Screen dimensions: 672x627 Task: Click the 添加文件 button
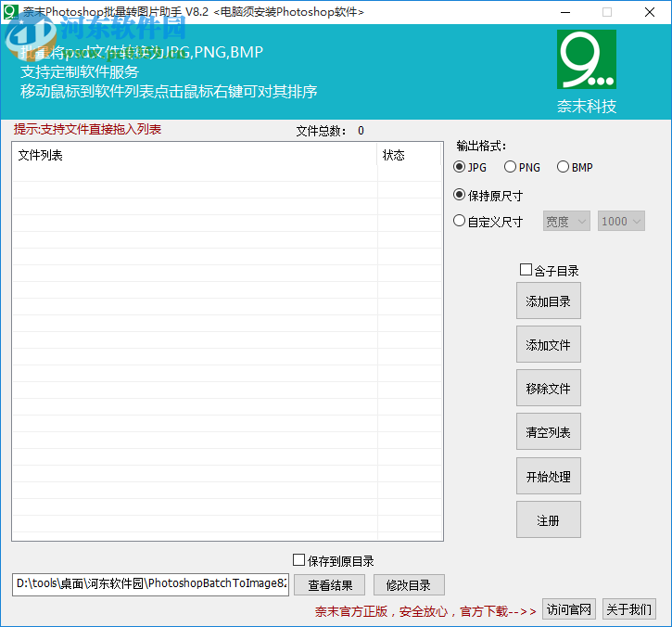pyautogui.click(x=549, y=345)
